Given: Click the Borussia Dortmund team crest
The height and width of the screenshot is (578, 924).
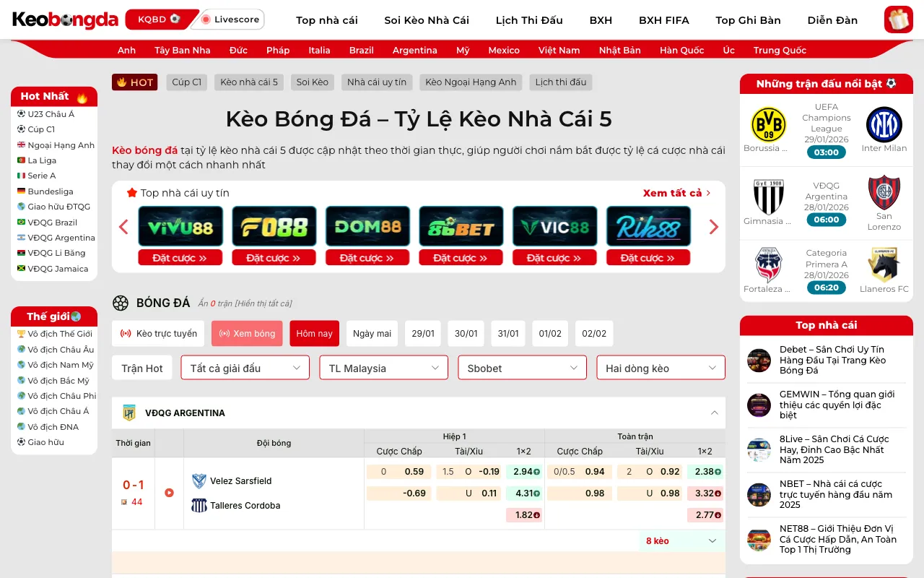Looking at the screenshot, I should (x=768, y=124).
